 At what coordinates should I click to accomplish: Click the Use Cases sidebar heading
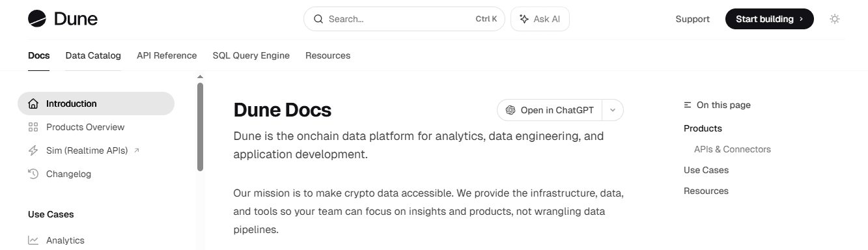tap(51, 214)
